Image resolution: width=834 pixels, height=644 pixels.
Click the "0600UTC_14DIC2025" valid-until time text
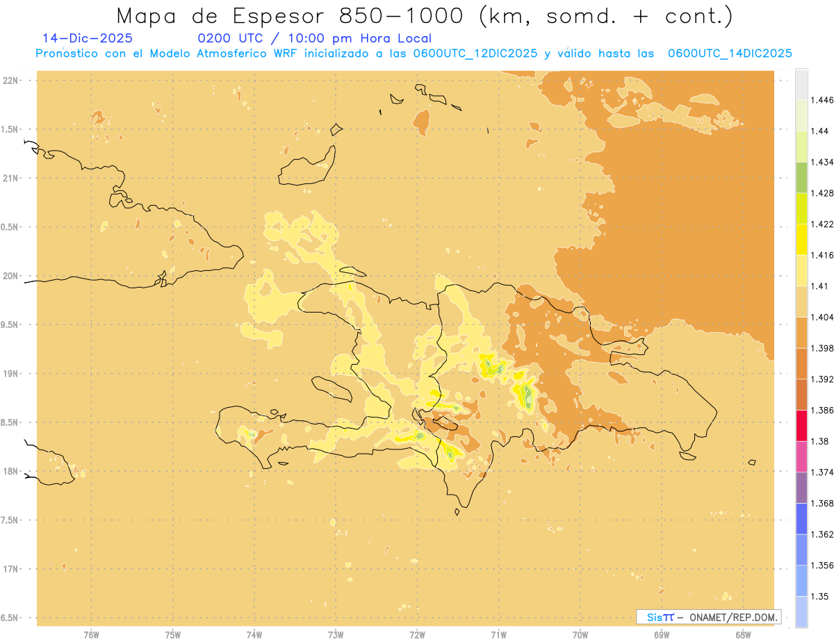click(x=730, y=53)
